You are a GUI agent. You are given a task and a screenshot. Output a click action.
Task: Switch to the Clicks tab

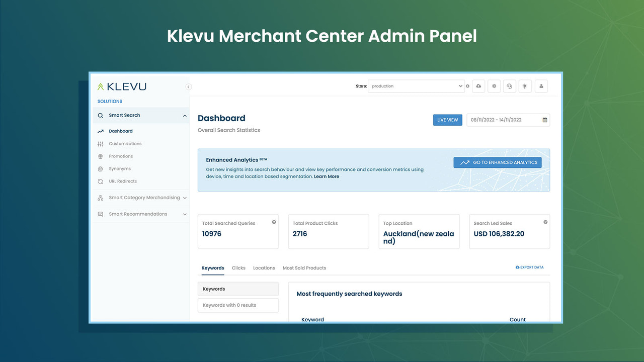click(x=238, y=268)
